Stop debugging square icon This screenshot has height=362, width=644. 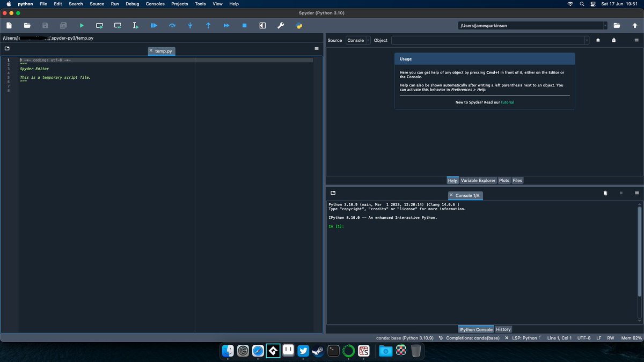tap(244, 25)
